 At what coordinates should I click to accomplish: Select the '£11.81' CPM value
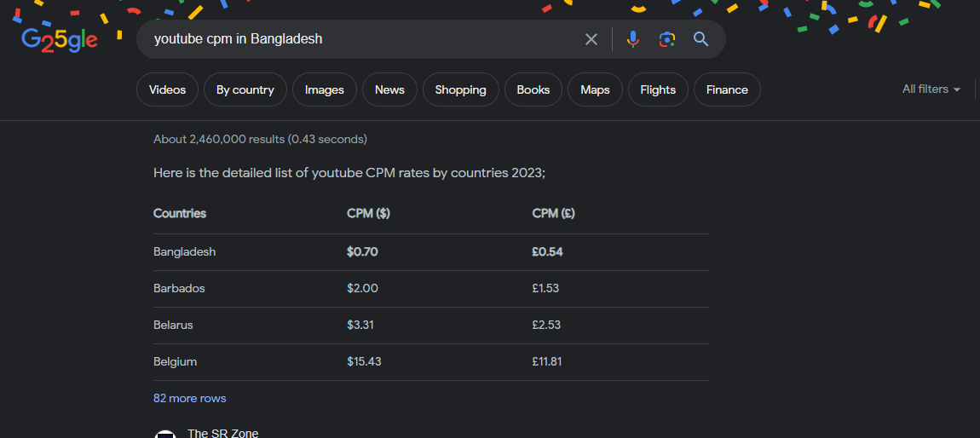pyautogui.click(x=547, y=362)
